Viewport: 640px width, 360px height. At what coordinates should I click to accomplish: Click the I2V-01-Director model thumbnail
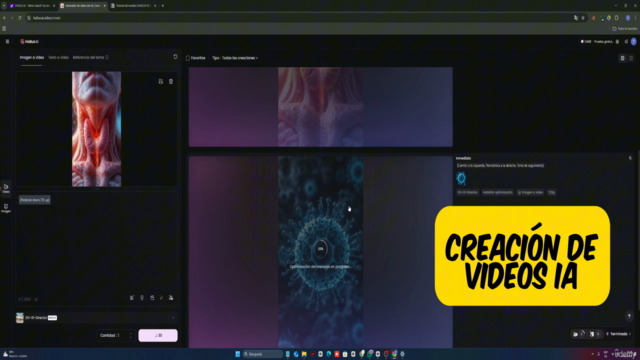(x=20, y=318)
